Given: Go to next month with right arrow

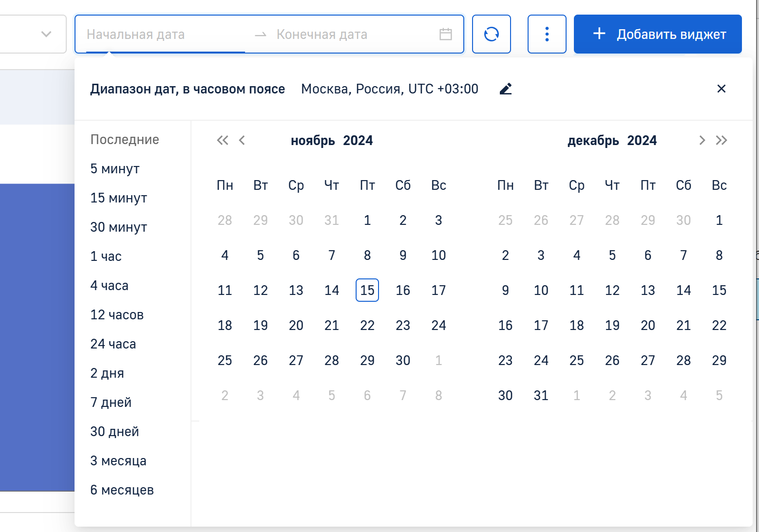Looking at the screenshot, I should point(702,141).
